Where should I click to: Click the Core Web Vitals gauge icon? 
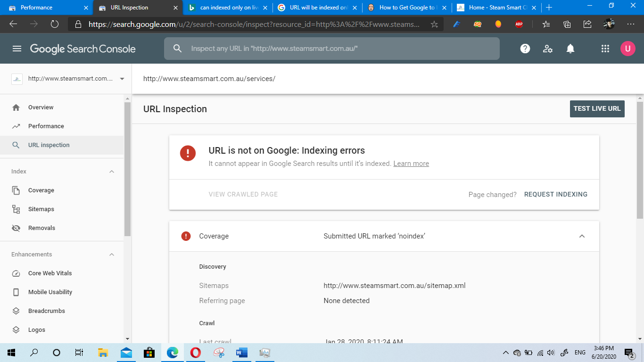[x=16, y=273]
